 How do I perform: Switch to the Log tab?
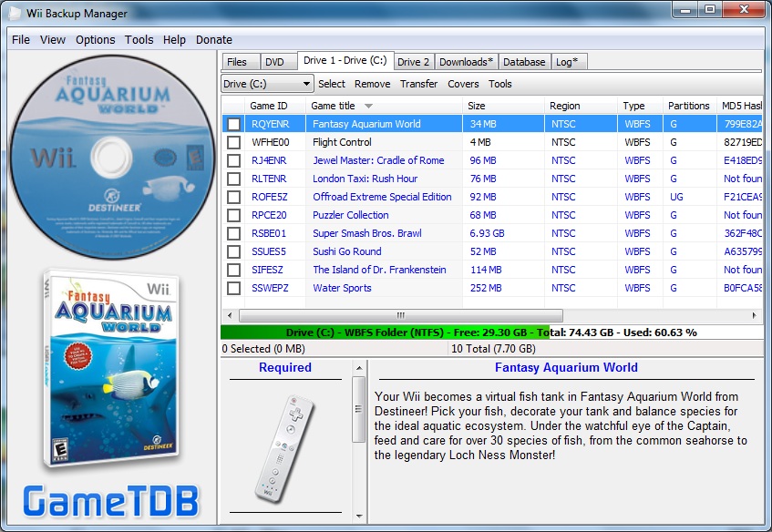click(x=568, y=62)
